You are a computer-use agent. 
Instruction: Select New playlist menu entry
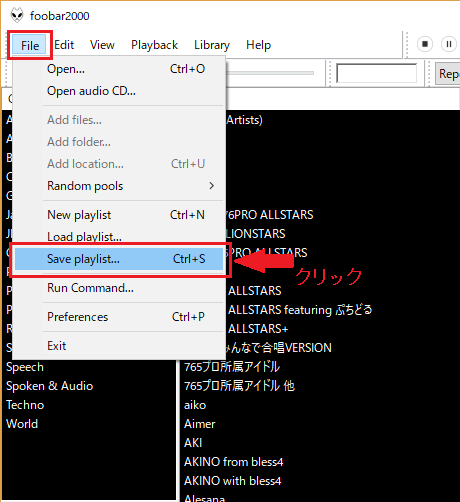119,215
